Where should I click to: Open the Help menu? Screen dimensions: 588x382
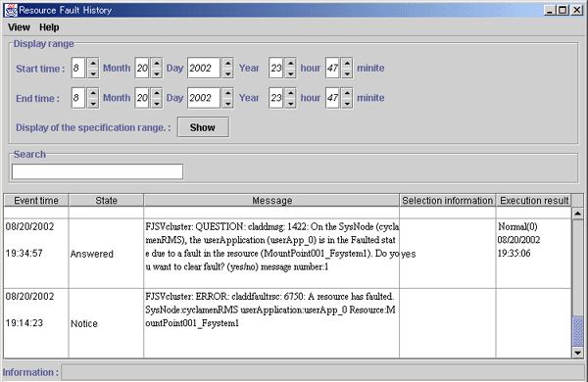click(49, 27)
